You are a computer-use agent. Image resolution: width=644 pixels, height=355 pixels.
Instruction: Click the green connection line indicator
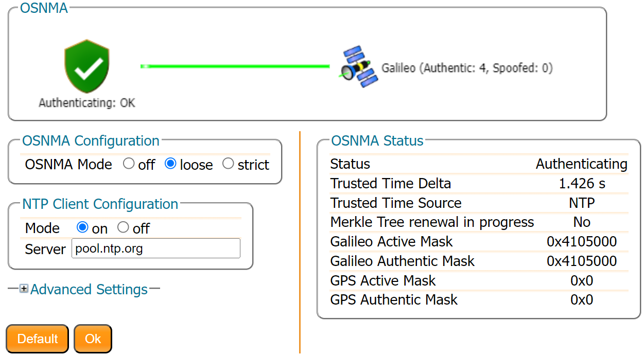coord(235,66)
